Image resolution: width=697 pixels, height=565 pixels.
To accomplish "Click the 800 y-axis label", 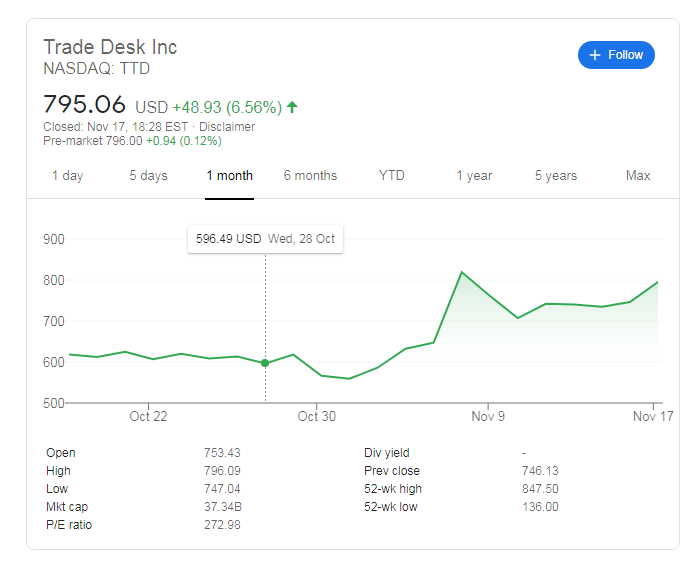I will [x=54, y=280].
